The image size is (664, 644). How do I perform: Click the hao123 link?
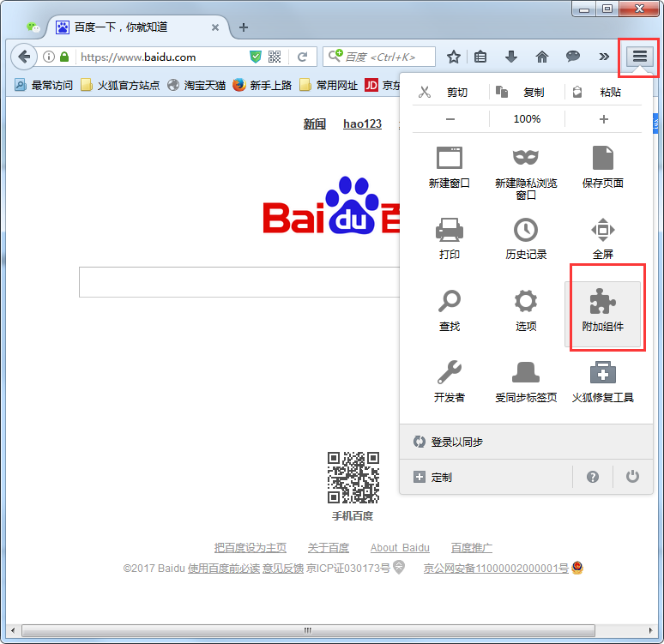pyautogui.click(x=362, y=123)
